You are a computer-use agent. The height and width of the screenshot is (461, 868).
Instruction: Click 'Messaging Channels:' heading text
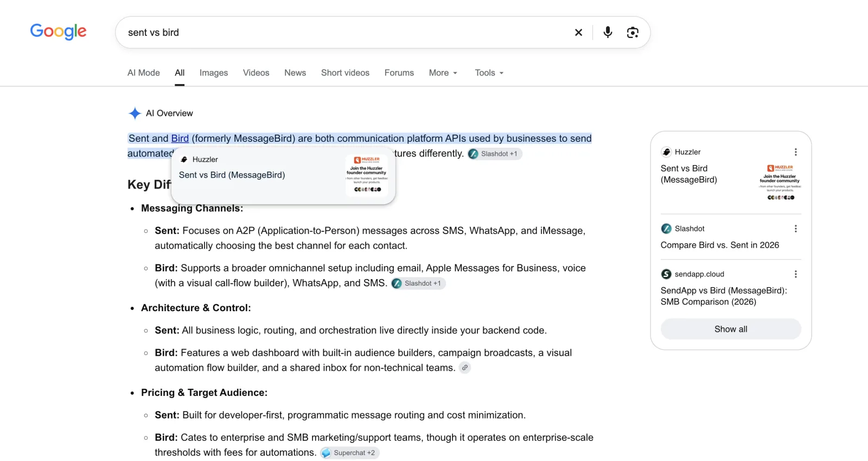[x=192, y=209]
